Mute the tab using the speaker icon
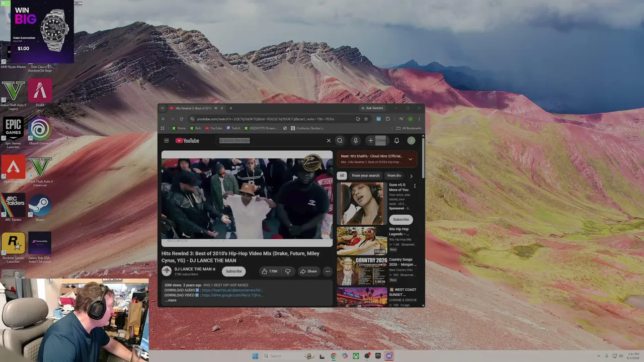644x362 pixels. (215, 108)
